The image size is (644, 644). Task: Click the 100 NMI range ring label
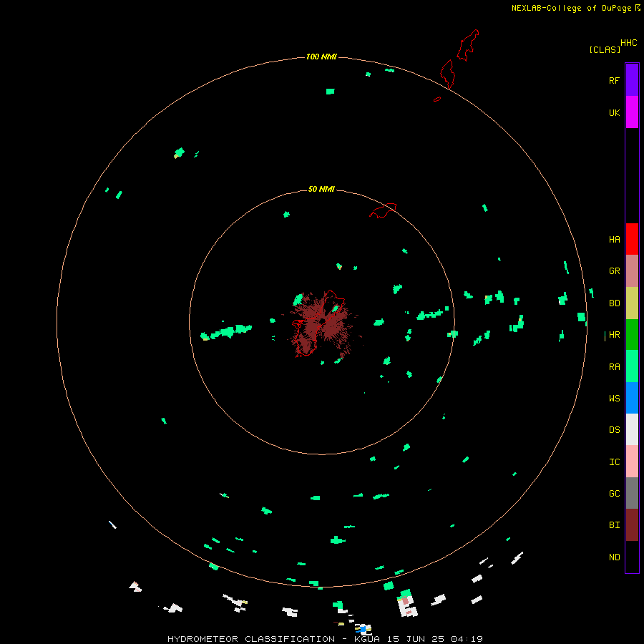pos(321,57)
